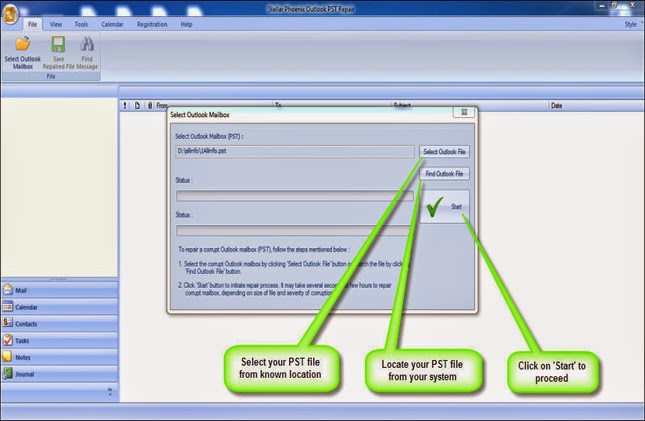Open the Registration menu tab
This screenshot has width=645, height=421.
pos(152,24)
